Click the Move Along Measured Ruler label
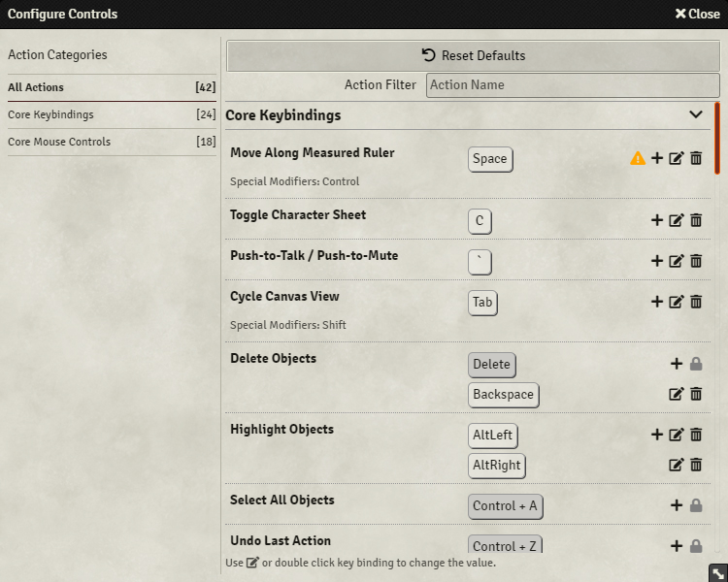Image resolution: width=728 pixels, height=582 pixels. click(313, 152)
